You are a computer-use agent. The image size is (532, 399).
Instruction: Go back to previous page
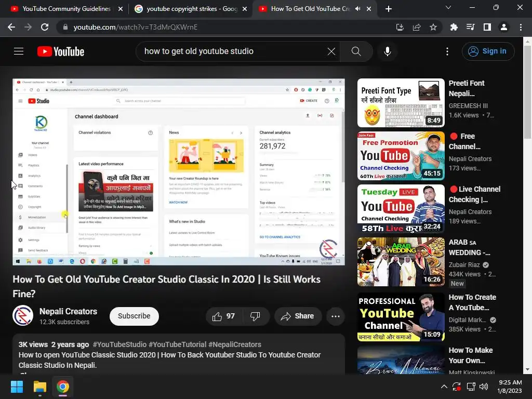11,27
